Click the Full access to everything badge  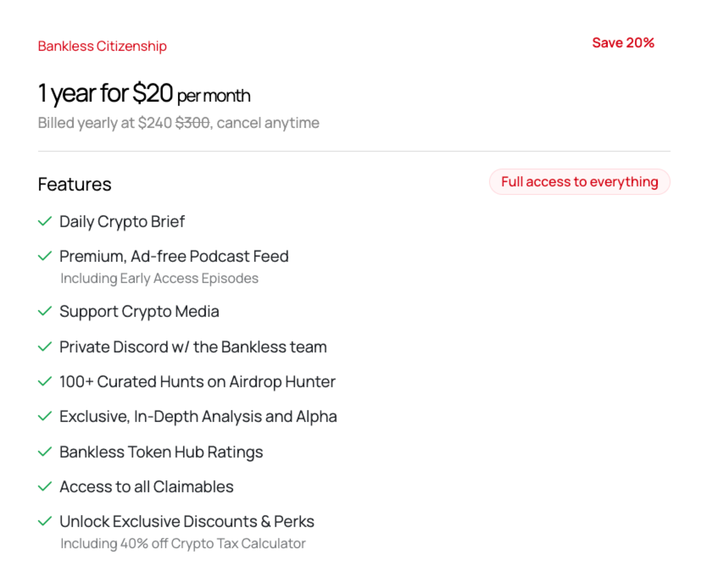coord(579,182)
